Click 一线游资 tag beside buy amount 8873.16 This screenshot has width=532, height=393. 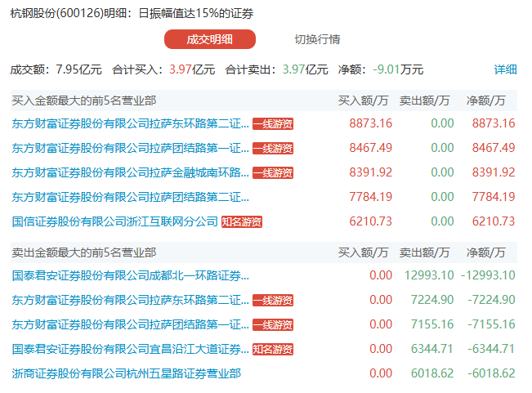pyautogui.click(x=273, y=123)
